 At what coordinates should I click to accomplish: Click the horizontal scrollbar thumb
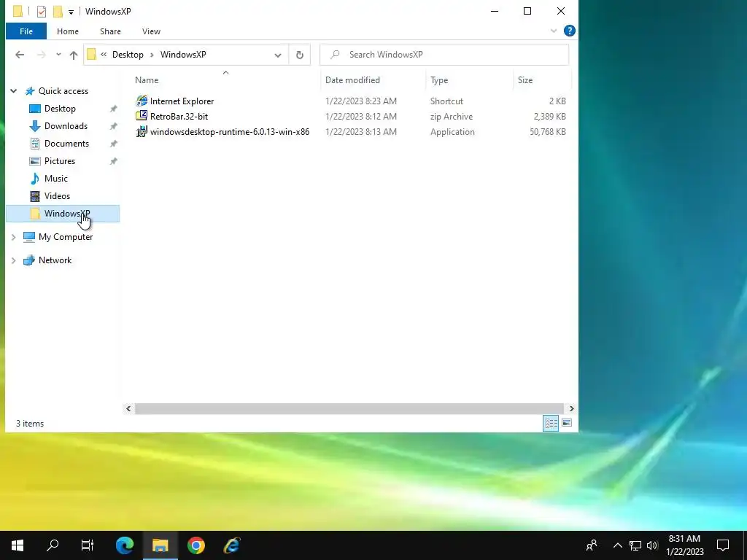point(349,408)
